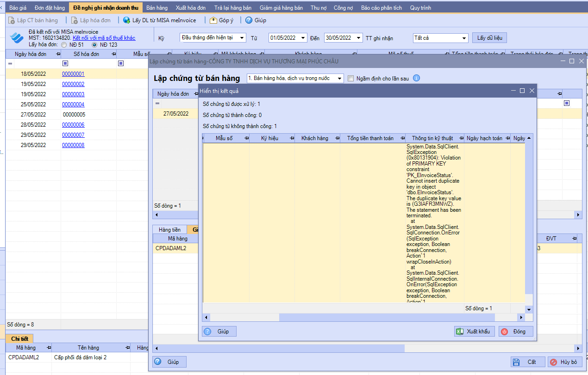Open invoice number 00000001 link
588x375 pixels.
[73, 74]
